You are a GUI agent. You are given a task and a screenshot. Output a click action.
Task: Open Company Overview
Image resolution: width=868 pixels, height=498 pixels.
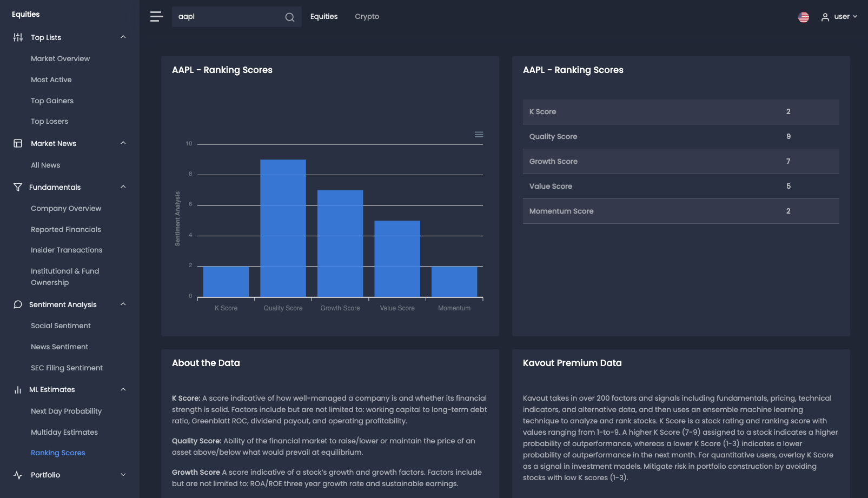pyautogui.click(x=66, y=208)
